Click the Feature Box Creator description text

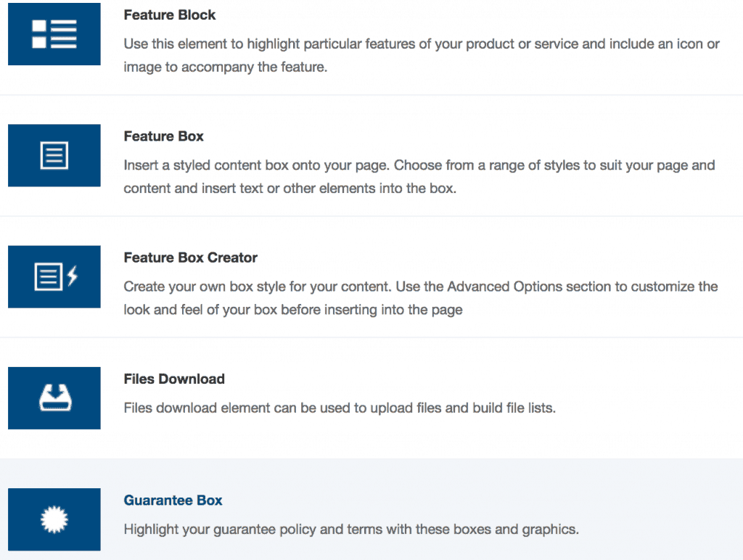(x=421, y=298)
